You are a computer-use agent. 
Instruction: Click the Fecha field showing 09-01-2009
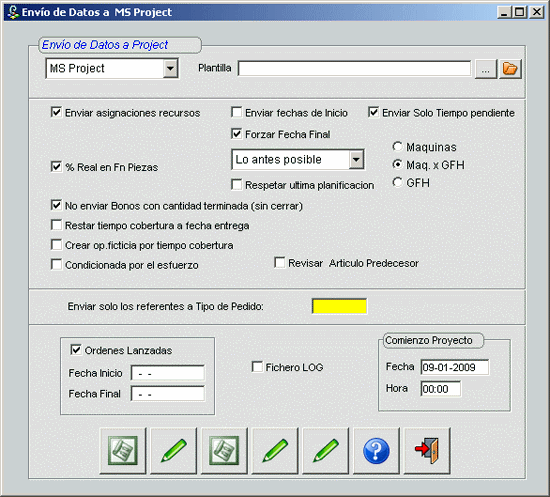tap(455, 367)
